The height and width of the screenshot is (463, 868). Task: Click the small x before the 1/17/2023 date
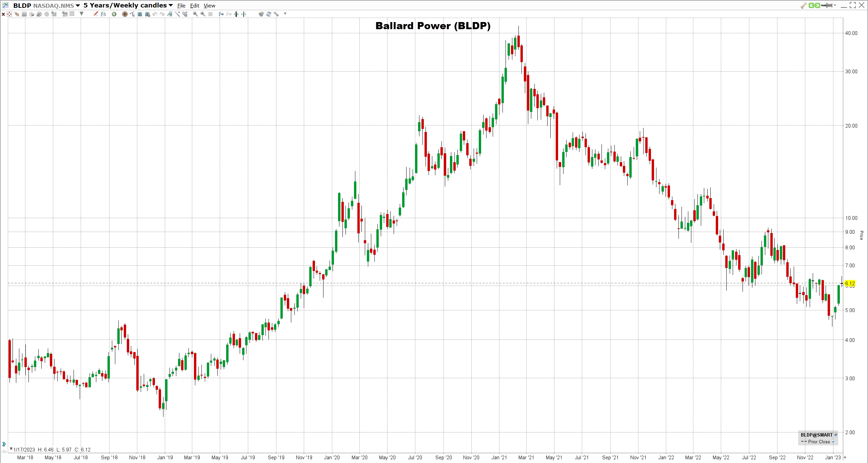coord(11,449)
